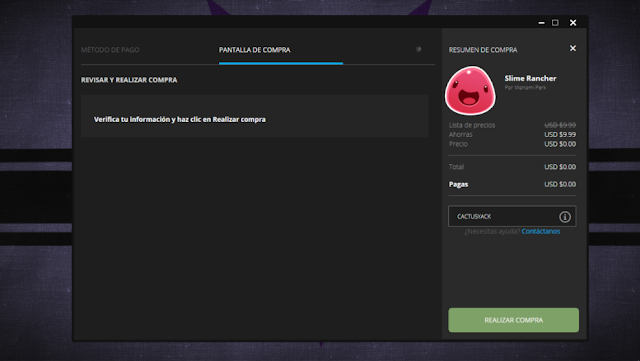The height and width of the screenshot is (361, 640).
Task: Click the RESUMEN DE COMPRA heading
Action: (x=483, y=50)
